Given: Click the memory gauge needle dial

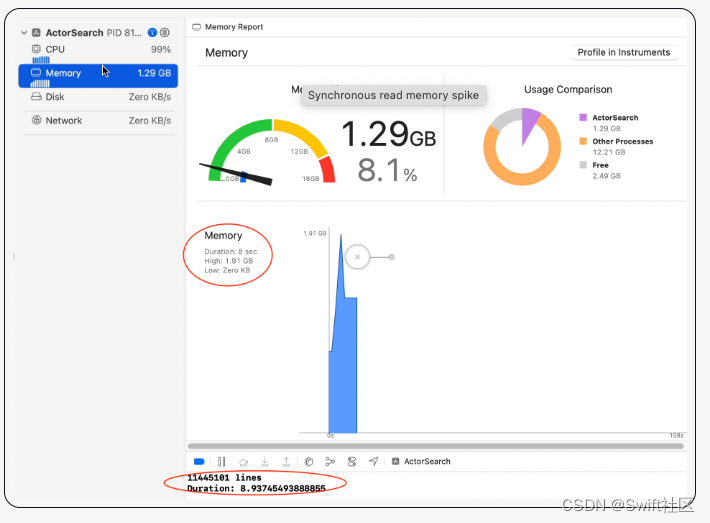Looking at the screenshot, I should 272,152.
